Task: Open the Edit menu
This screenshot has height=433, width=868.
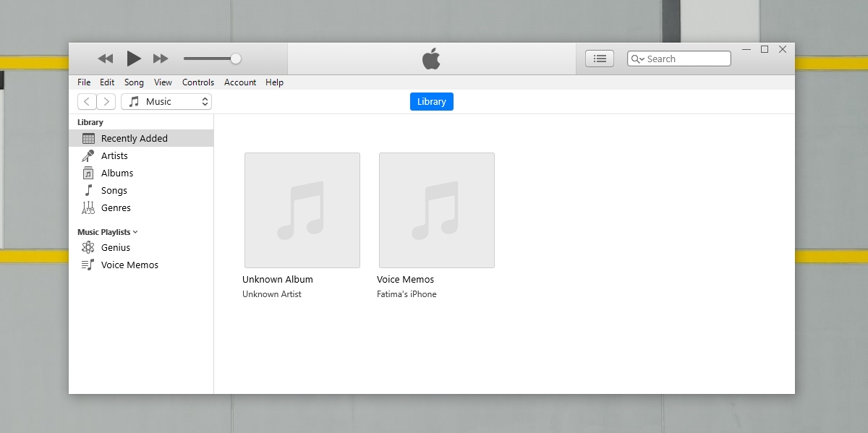Action: (107, 82)
